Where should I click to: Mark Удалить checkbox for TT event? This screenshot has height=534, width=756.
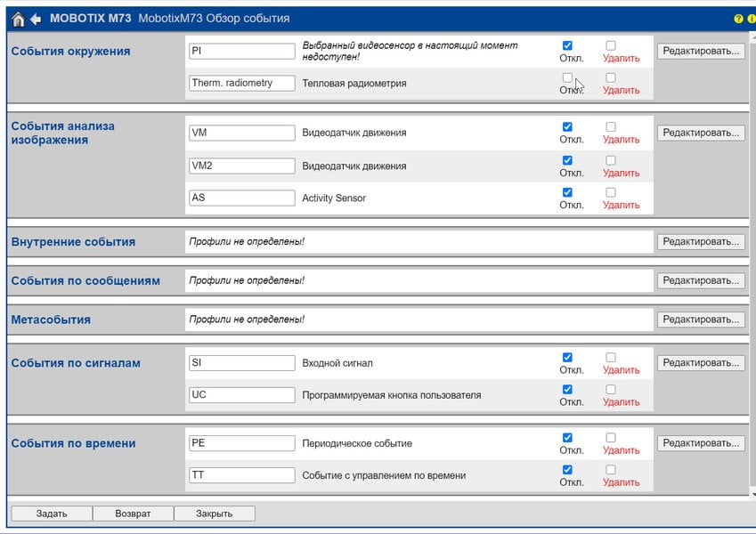(x=610, y=469)
